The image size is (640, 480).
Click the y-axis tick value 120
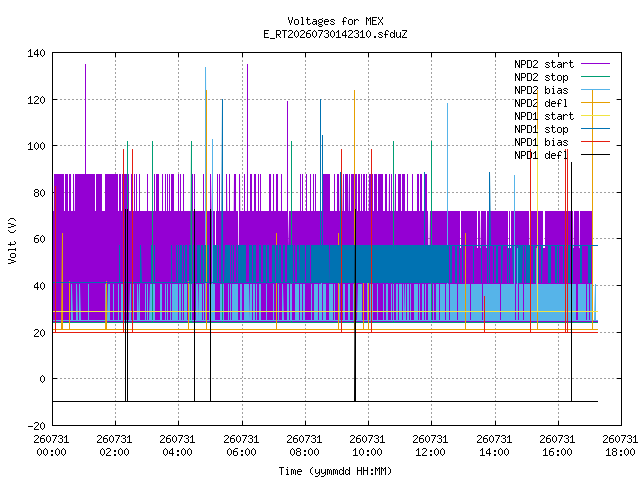(x=36, y=100)
